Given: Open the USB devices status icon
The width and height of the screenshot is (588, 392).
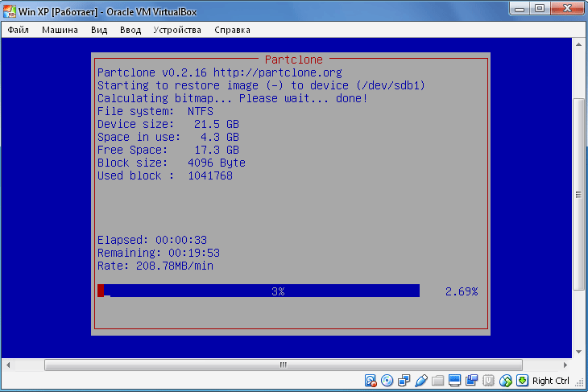Looking at the screenshot, I should [421, 381].
